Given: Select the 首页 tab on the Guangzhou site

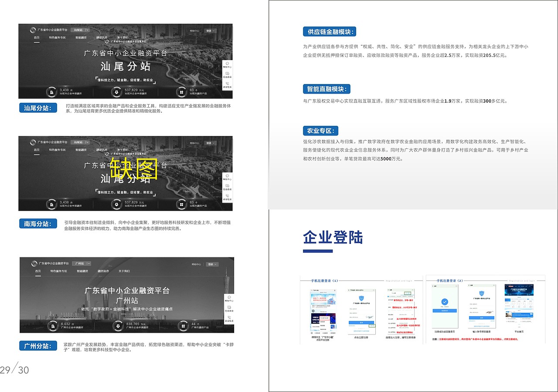Looking at the screenshot, I should coord(37,271).
